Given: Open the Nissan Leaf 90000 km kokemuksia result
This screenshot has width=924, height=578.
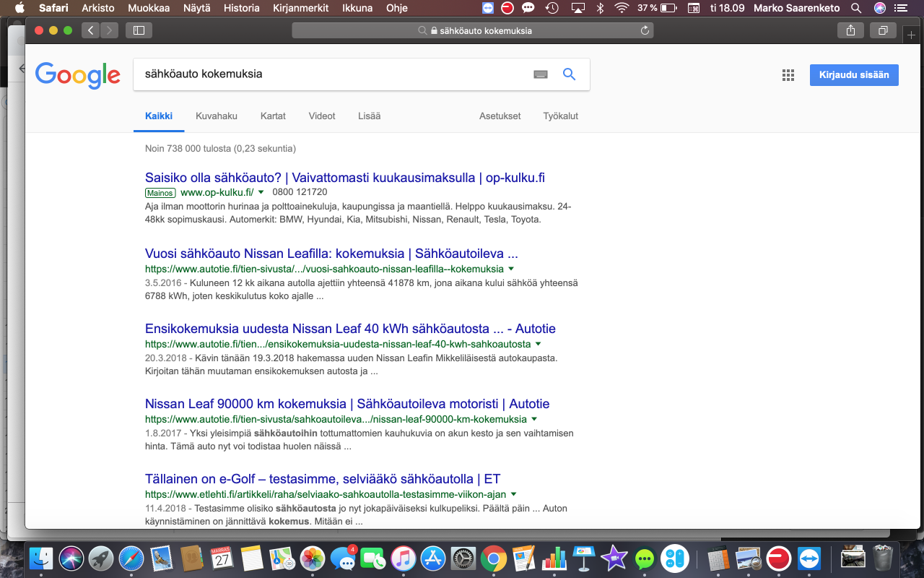Looking at the screenshot, I should click(x=346, y=404).
